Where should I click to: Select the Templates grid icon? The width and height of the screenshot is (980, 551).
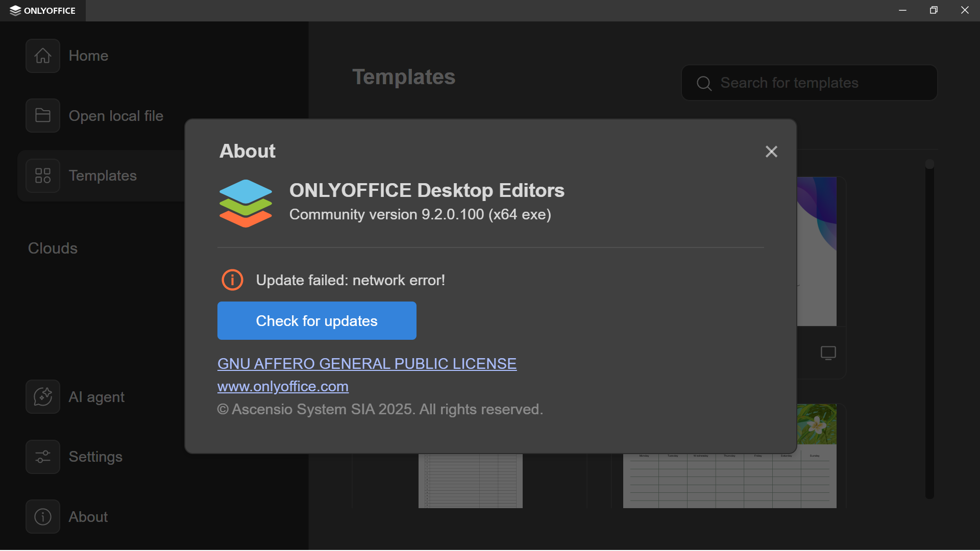43,176
